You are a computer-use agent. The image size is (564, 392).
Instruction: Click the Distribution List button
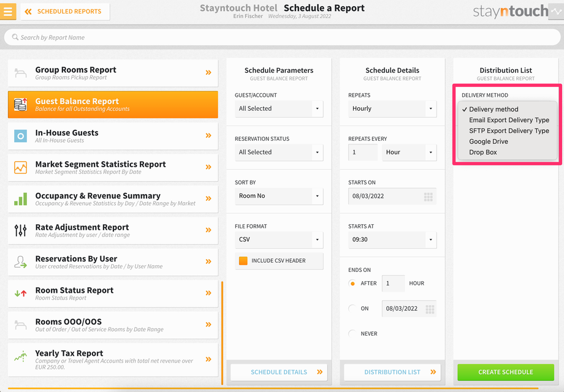tap(392, 372)
